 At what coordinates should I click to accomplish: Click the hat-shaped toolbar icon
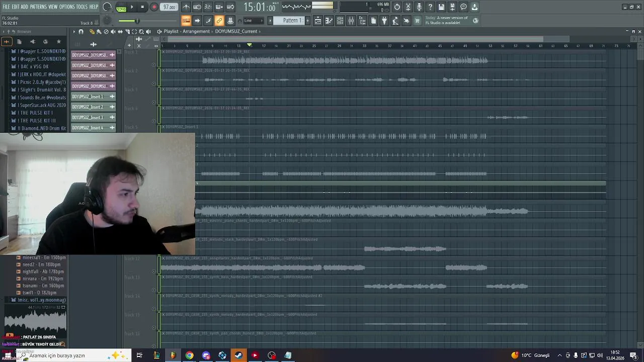pyautogui.click(x=230, y=21)
